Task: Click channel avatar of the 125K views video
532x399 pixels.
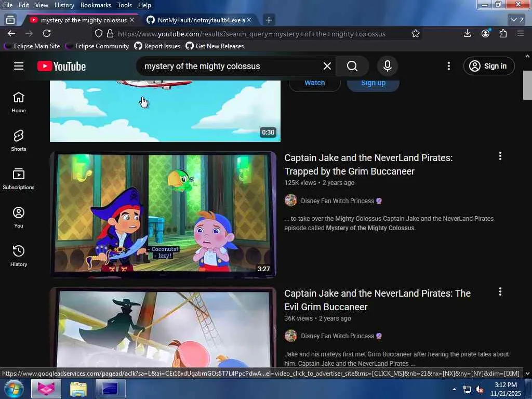Action: point(291,201)
